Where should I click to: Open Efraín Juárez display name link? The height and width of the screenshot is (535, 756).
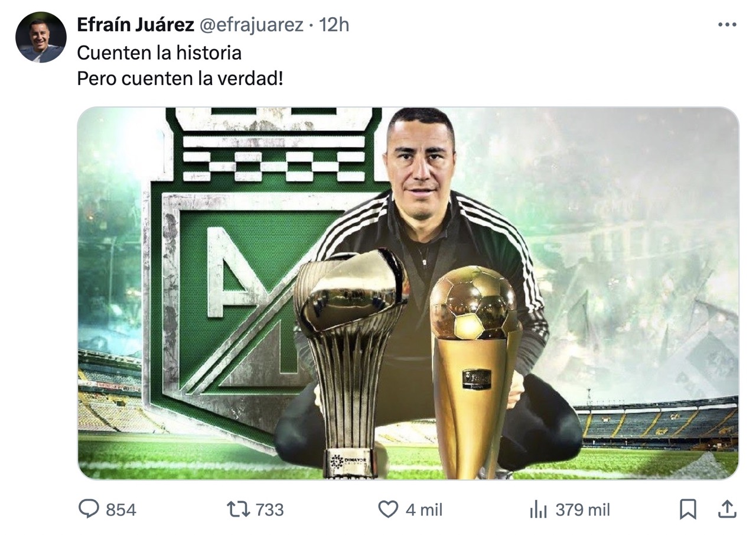(135, 25)
